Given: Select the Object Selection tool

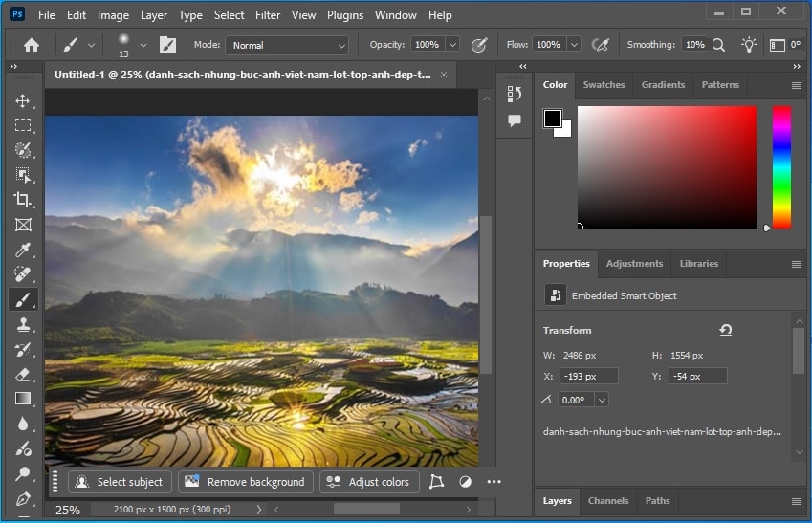Looking at the screenshot, I should pos(23,175).
